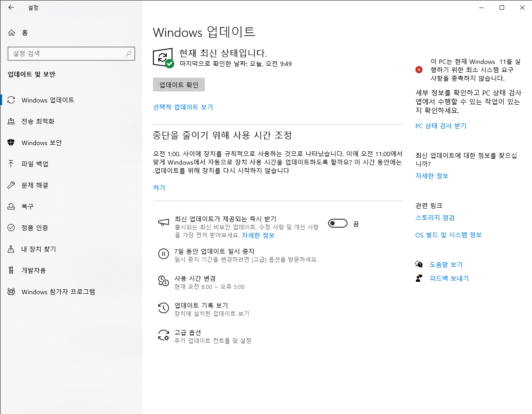Viewport: 532px width, 414px height.
Task: Open 선택적 업데이트 보기 link
Action: tap(183, 107)
